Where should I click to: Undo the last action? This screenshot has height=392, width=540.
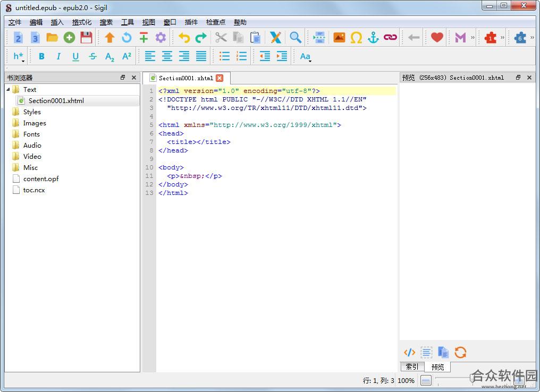click(x=184, y=38)
